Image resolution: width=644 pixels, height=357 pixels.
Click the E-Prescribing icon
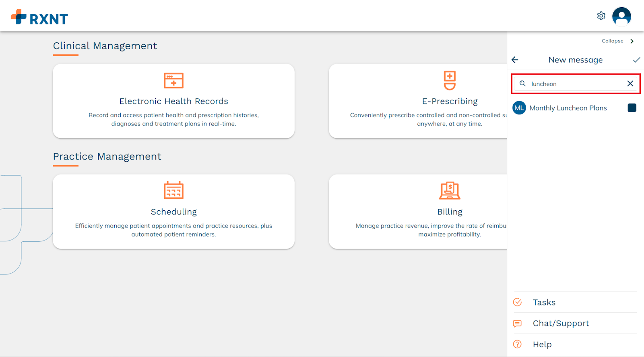[x=450, y=81]
